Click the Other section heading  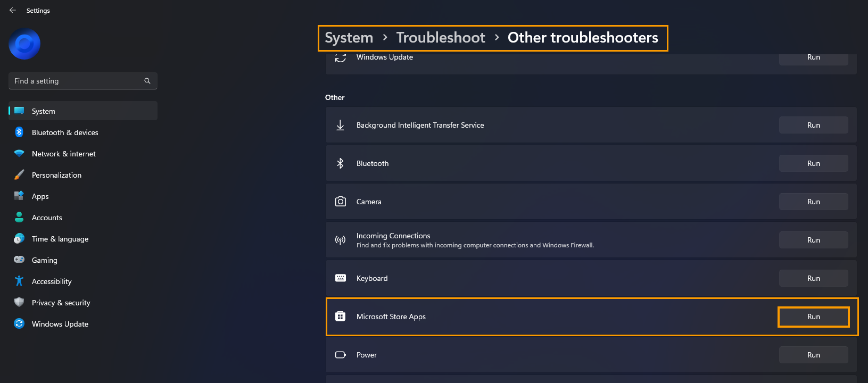point(335,97)
